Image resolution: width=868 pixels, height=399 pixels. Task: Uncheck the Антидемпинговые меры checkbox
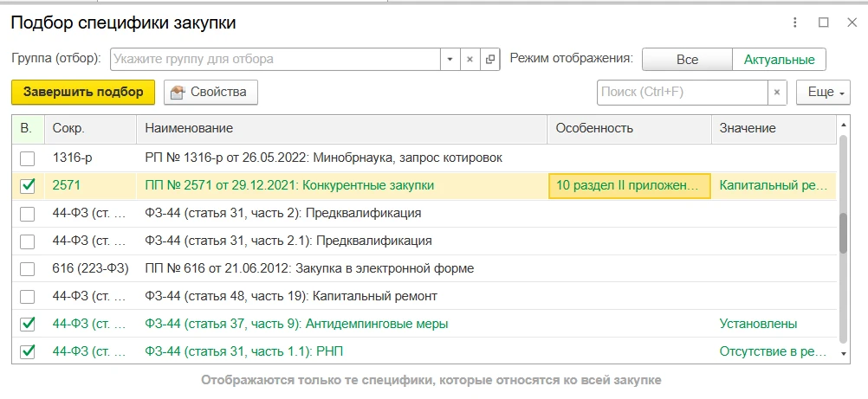coord(27,325)
